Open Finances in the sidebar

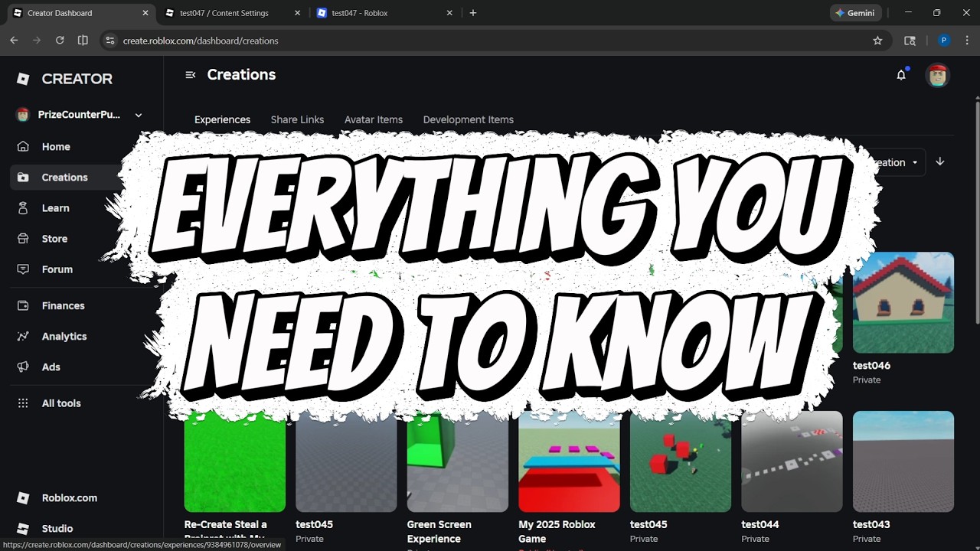[x=63, y=305]
